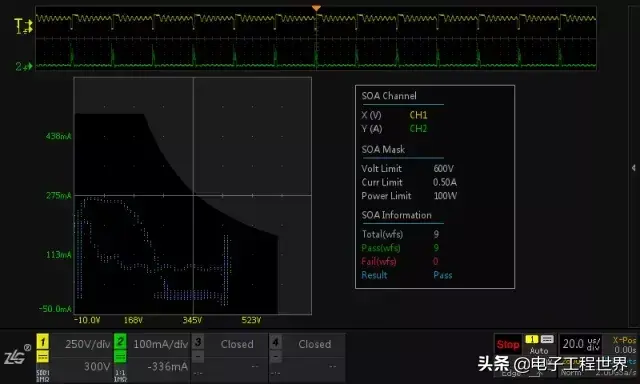Click the 168V X-axis label
Screen dimensions: 640x384
click(x=133, y=320)
